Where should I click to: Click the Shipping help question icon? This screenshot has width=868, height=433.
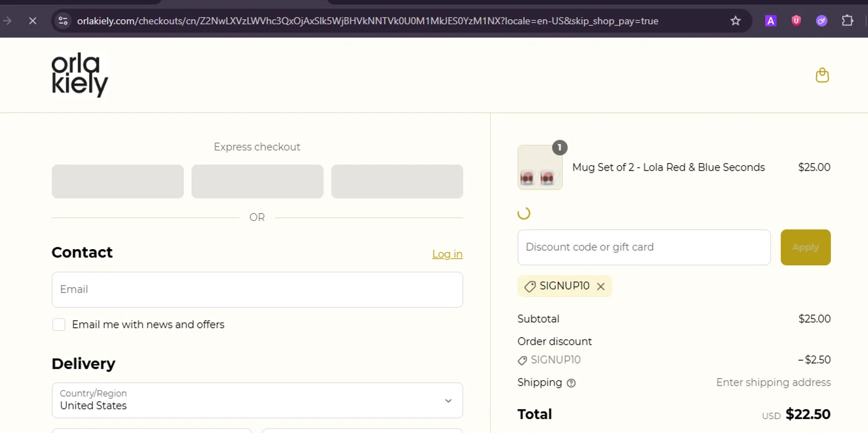(571, 383)
